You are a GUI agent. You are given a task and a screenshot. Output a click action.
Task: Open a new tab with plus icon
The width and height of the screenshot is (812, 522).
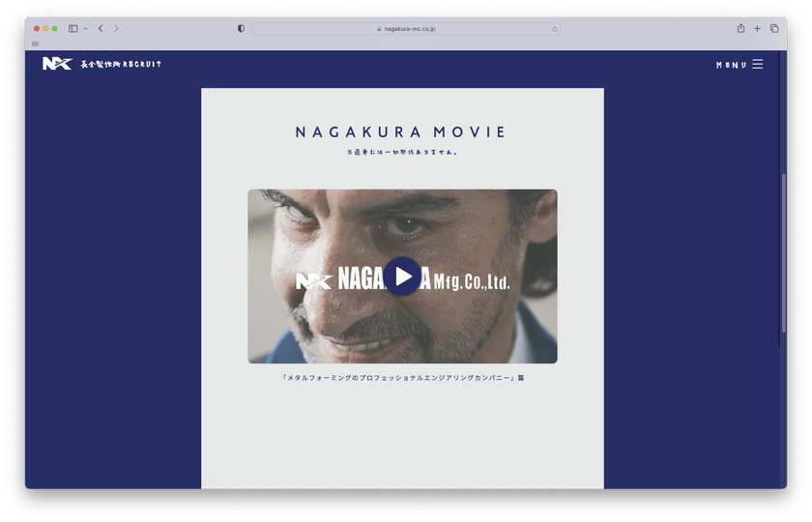(x=757, y=28)
